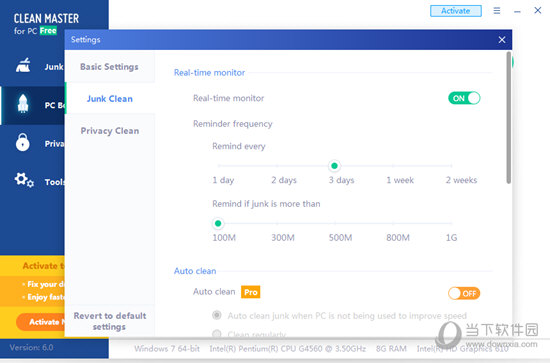Open the Junk Clean broom icon in sidebar

(23, 66)
